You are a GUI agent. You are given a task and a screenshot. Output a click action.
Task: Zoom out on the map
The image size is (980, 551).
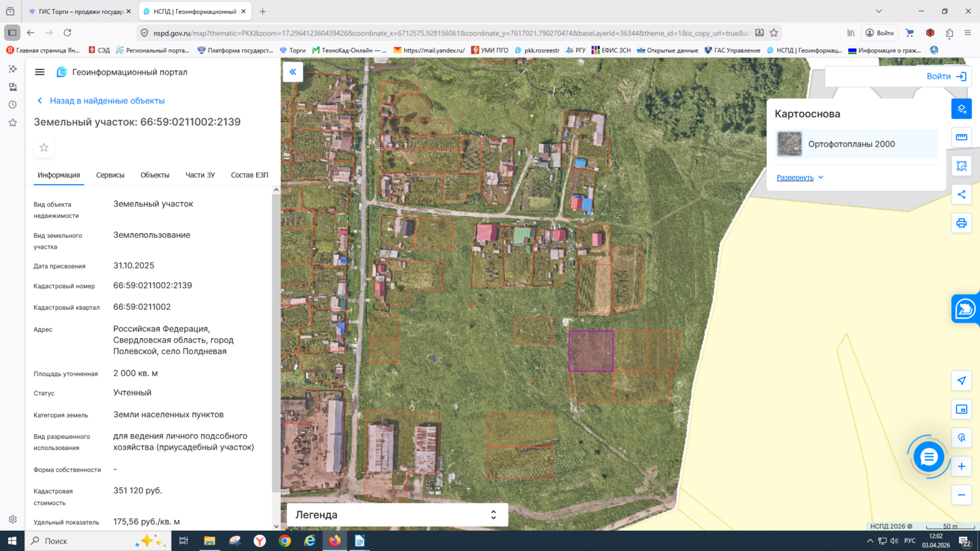[961, 495]
